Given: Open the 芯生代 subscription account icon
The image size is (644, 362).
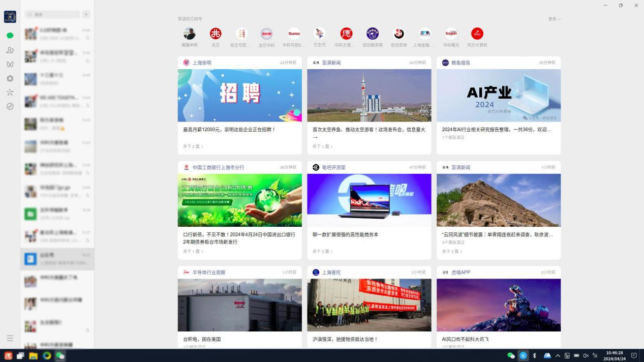Looking at the screenshot, I should click(319, 34).
